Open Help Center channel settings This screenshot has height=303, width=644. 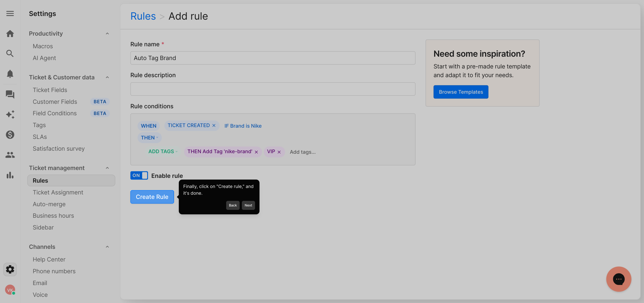click(49, 260)
